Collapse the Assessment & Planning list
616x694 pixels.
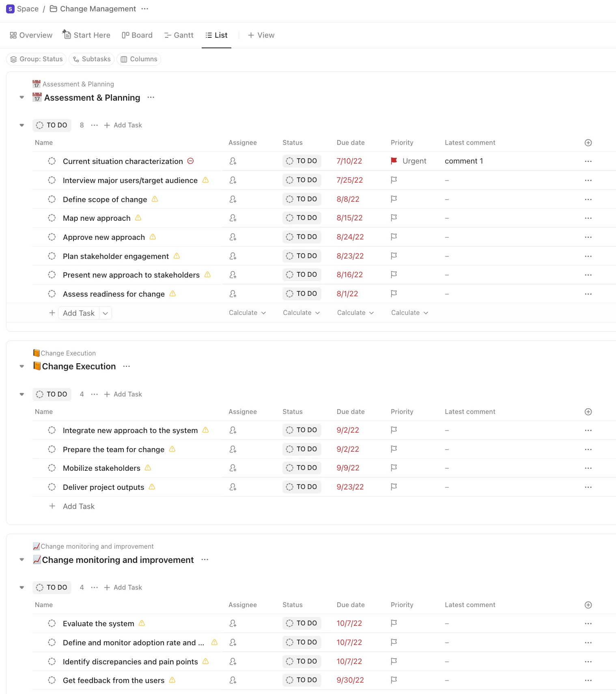click(22, 97)
